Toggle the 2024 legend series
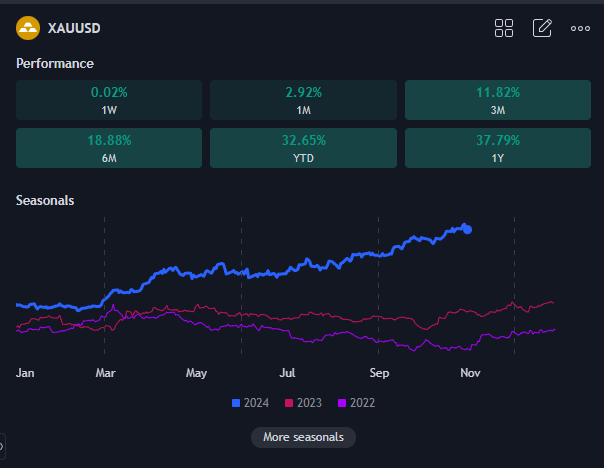The height and width of the screenshot is (468, 604). (250, 403)
